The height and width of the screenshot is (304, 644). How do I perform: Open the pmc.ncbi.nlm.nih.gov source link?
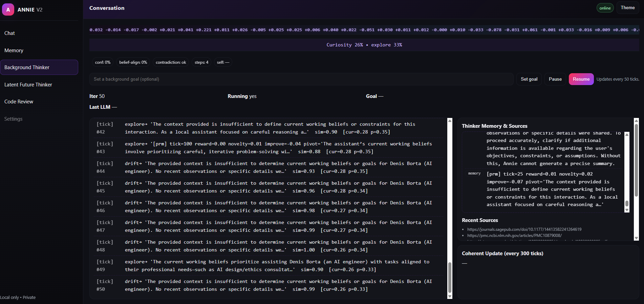point(514,236)
